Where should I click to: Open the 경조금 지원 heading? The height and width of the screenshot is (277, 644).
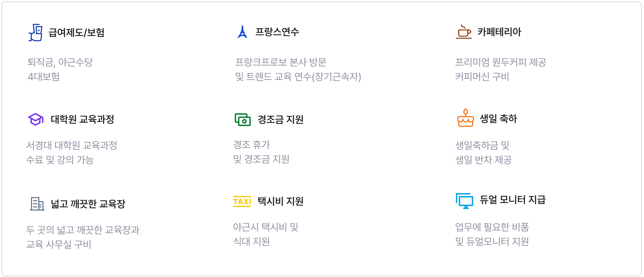click(280, 120)
